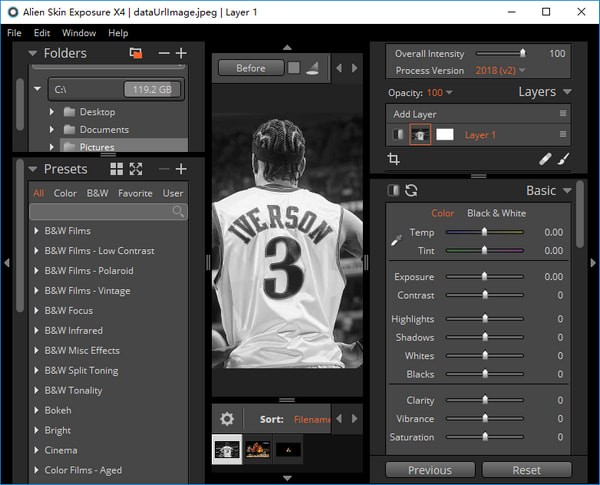Expand presets panel to full screen
The image size is (600, 485).
point(136,169)
